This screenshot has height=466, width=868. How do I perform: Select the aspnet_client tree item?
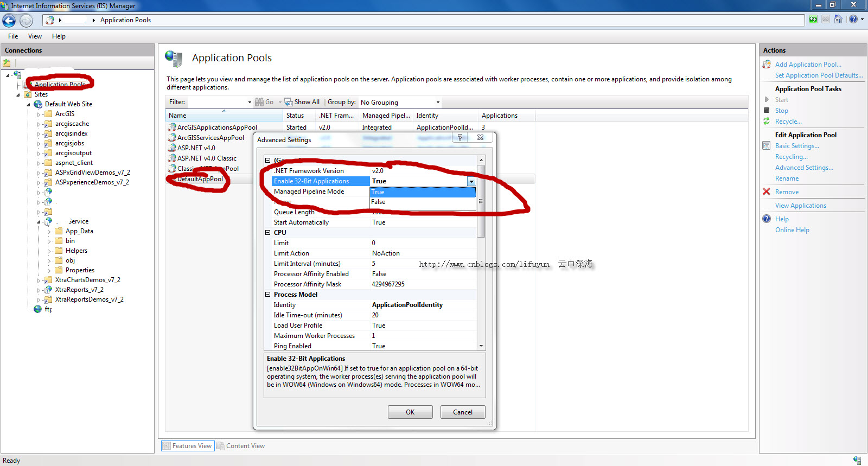point(74,163)
